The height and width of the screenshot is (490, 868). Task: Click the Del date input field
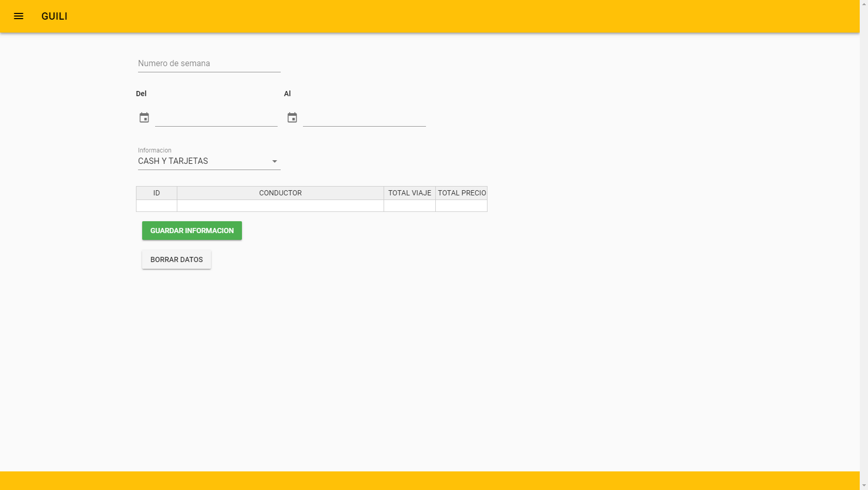[x=216, y=118]
